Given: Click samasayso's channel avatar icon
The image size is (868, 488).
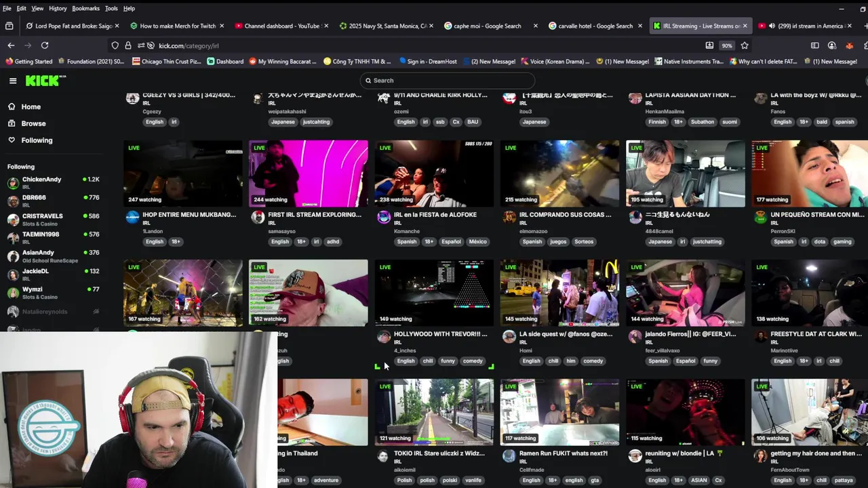Looking at the screenshot, I should pyautogui.click(x=258, y=217).
